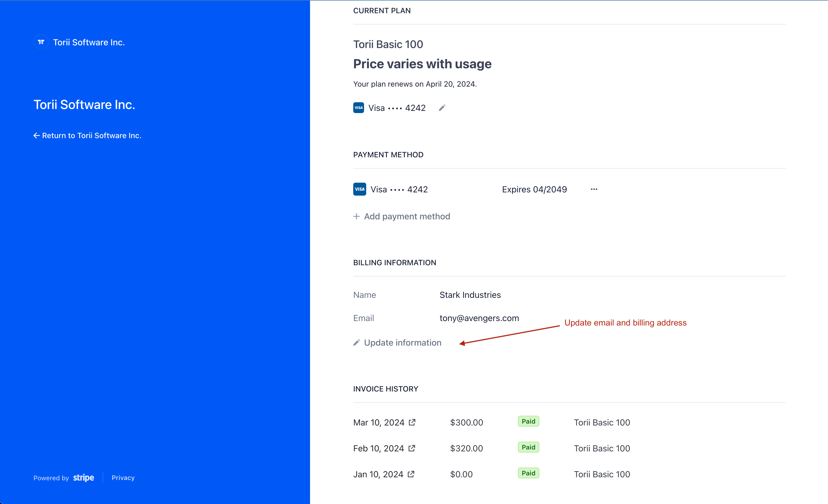The width and height of the screenshot is (828, 504).
Task: Click the Name field label
Action: [x=364, y=295]
